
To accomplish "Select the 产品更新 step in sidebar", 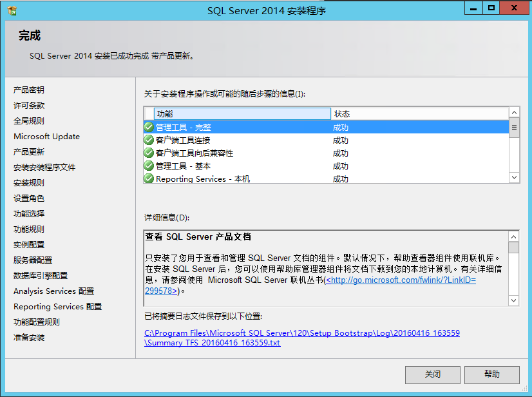I will pyautogui.click(x=29, y=152).
